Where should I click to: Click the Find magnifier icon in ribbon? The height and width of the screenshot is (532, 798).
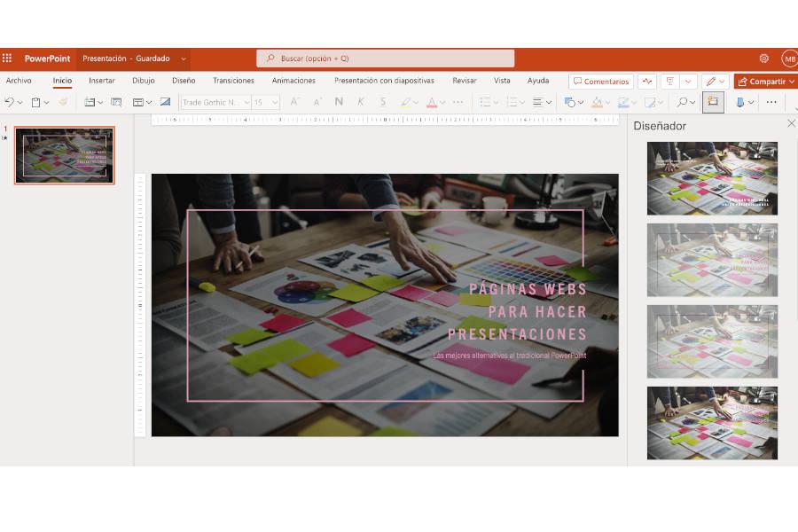682,102
